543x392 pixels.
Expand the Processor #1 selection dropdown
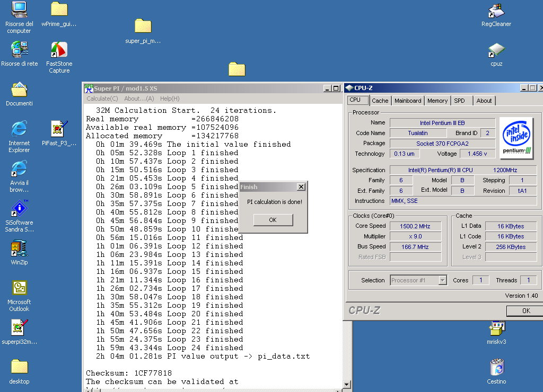(x=443, y=280)
